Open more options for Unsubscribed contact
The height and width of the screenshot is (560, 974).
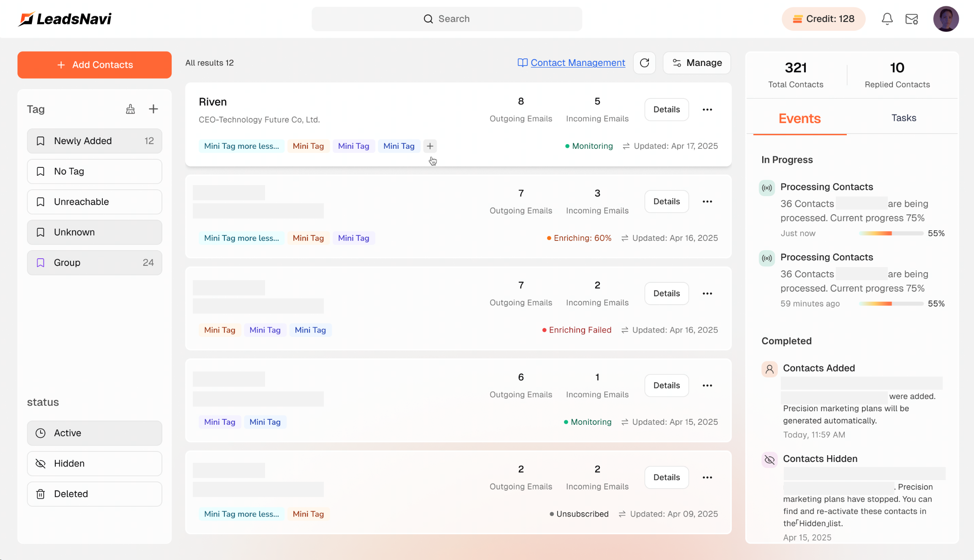click(707, 477)
